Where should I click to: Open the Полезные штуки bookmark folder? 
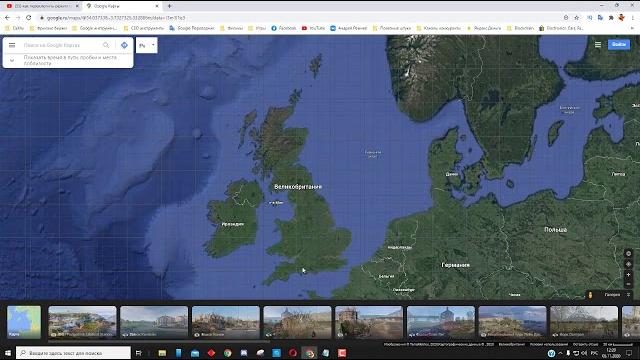click(392, 28)
